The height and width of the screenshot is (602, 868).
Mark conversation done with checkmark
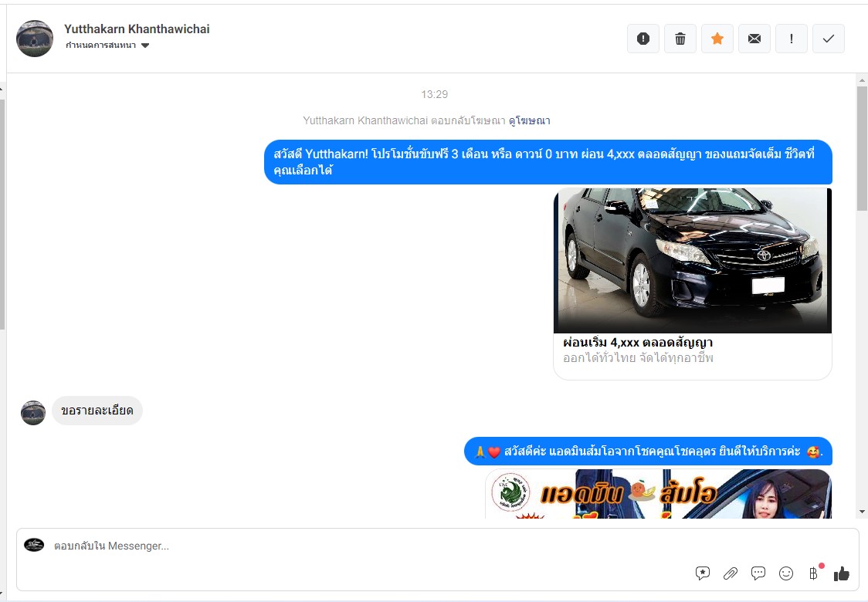(829, 39)
